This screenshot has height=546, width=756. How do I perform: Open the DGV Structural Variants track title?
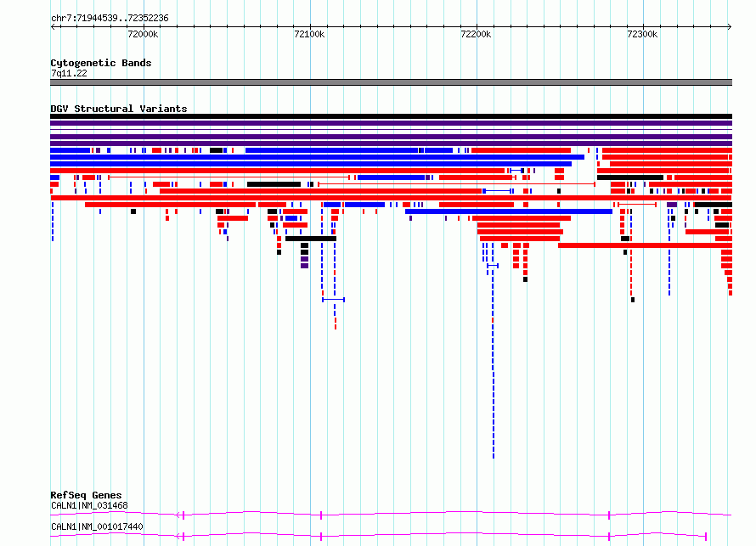point(119,109)
